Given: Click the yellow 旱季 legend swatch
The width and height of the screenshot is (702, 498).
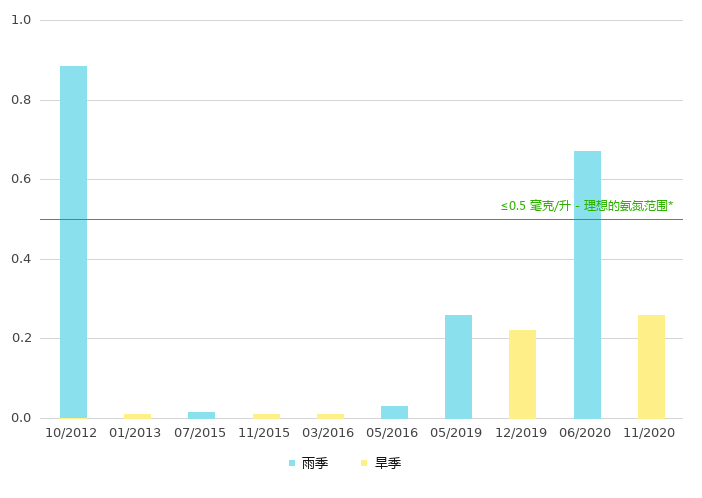Looking at the screenshot, I should (x=365, y=463).
